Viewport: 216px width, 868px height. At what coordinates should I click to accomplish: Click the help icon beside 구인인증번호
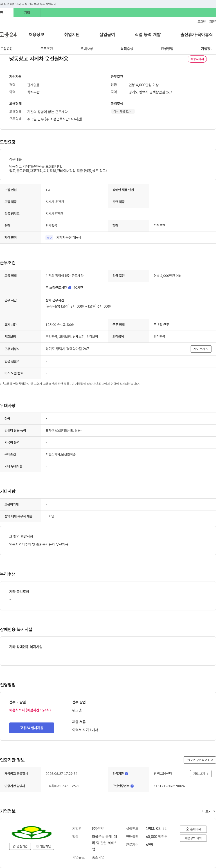132,786
